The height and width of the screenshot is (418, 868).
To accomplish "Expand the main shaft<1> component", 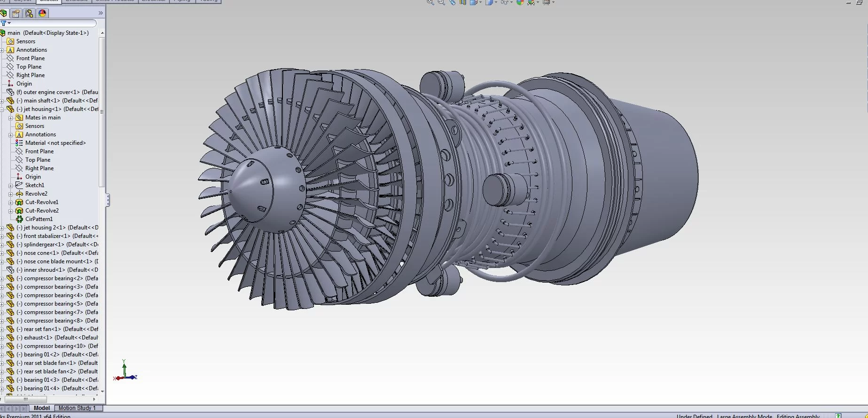I will tap(2, 101).
